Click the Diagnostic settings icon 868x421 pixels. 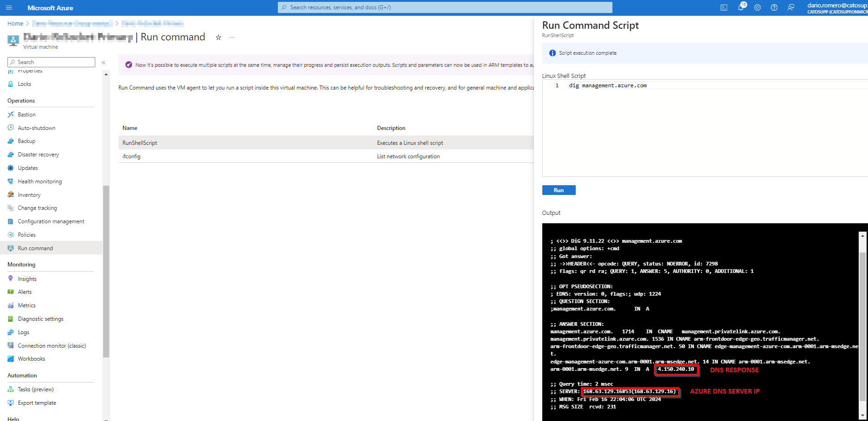click(11, 319)
